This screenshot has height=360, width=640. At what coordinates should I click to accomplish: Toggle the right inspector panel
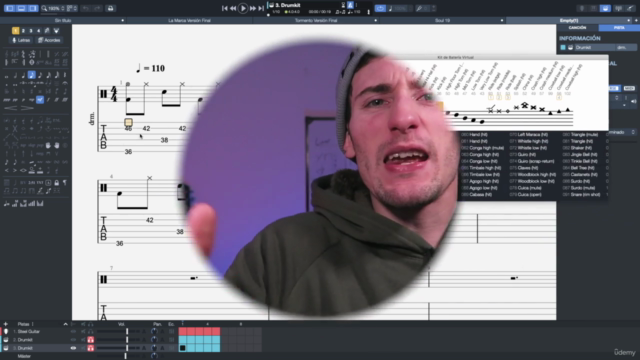point(33,8)
